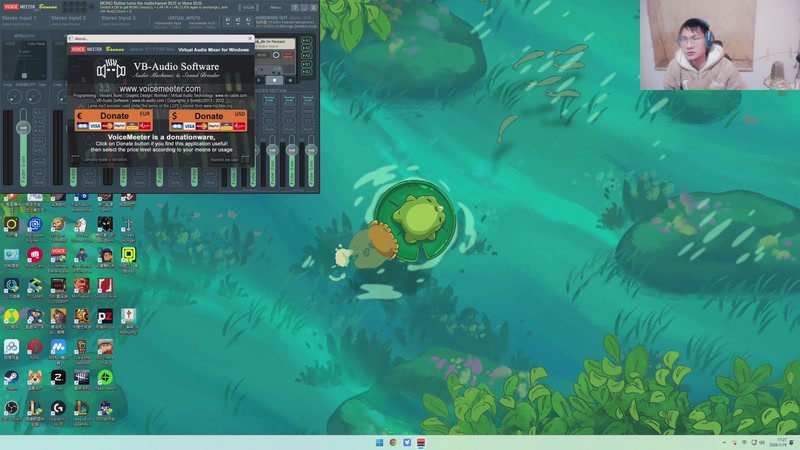Enable mono on Stereo Input 1 strip
Image resolution: width=800 pixels, height=450 pixels.
coord(39,162)
